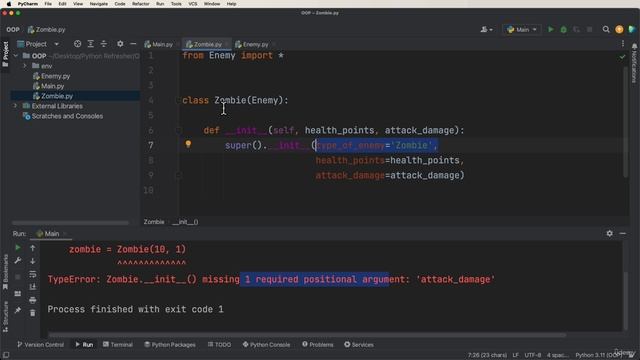Open the Terminal tool window

click(118, 344)
